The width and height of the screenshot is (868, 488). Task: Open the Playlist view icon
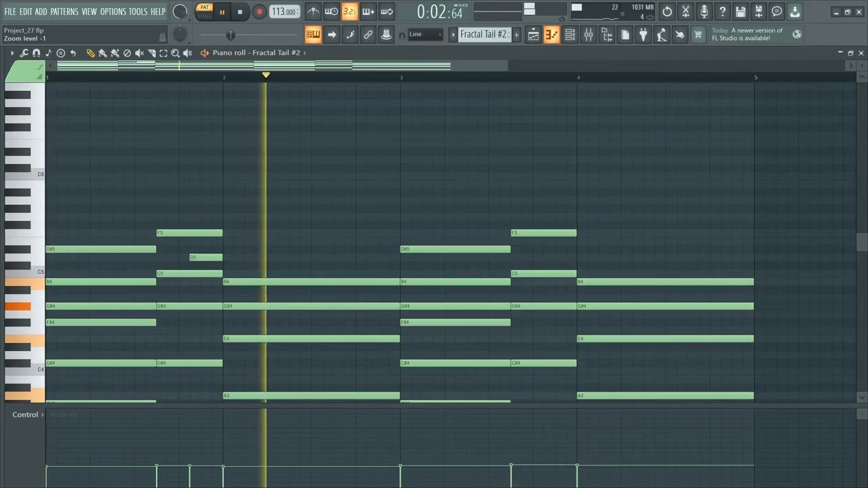[534, 35]
